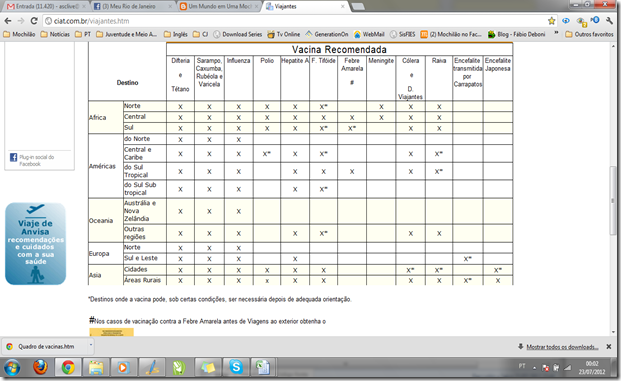Click Mostrar todos os downloads link
621x381 pixels.
pos(562,347)
